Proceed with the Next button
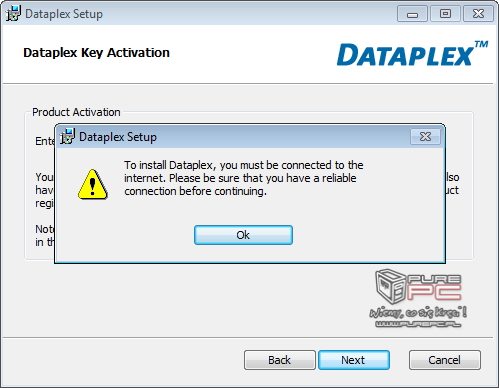The width and height of the screenshot is (499, 388). 354,360
